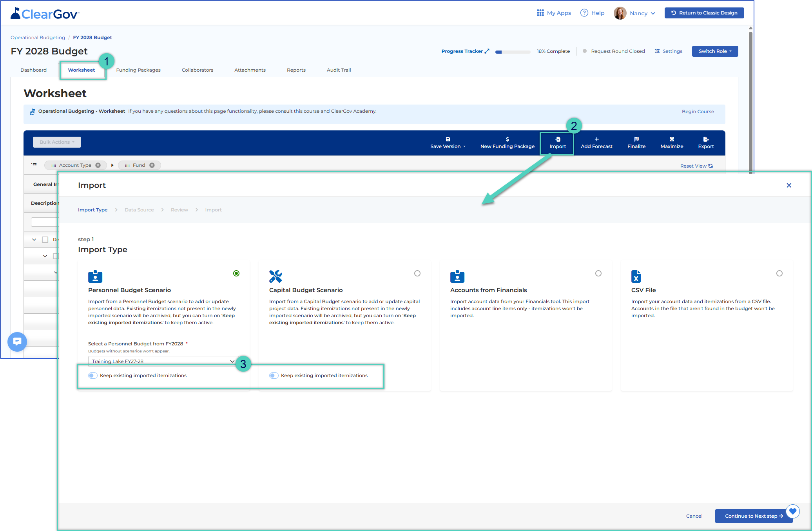Open the My Apps grid icon
Viewport: 812px width, 531px height.
click(x=540, y=13)
